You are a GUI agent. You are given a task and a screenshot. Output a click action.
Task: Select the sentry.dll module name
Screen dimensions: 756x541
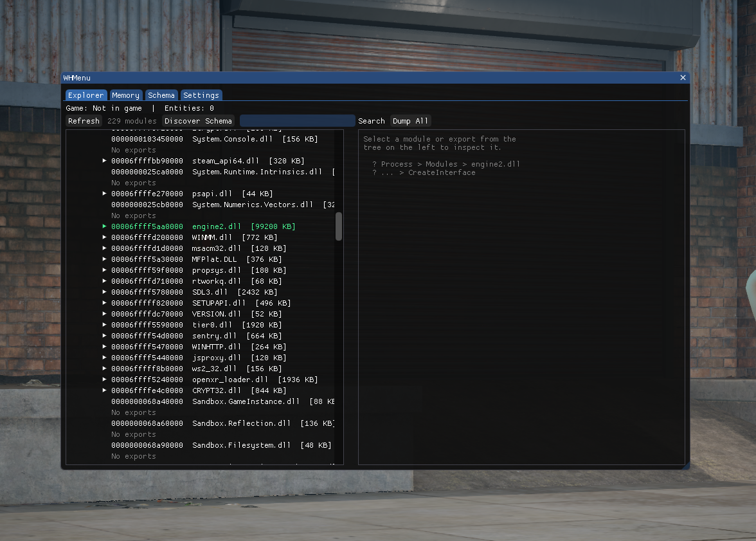tap(214, 336)
